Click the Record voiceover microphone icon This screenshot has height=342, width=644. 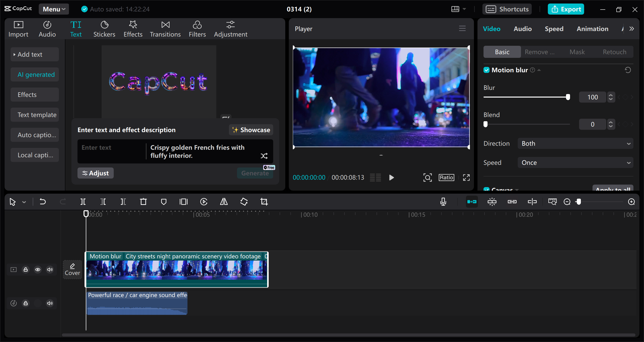(443, 202)
